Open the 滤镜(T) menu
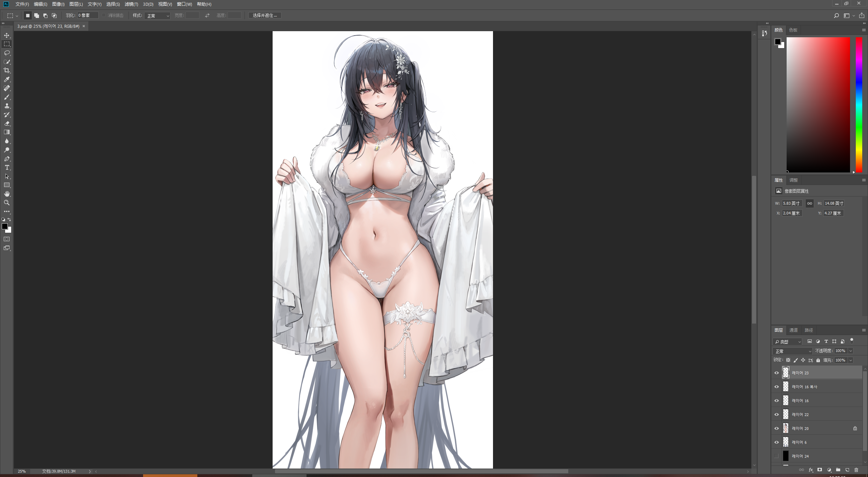Viewport: 868px width, 477px height. click(131, 4)
